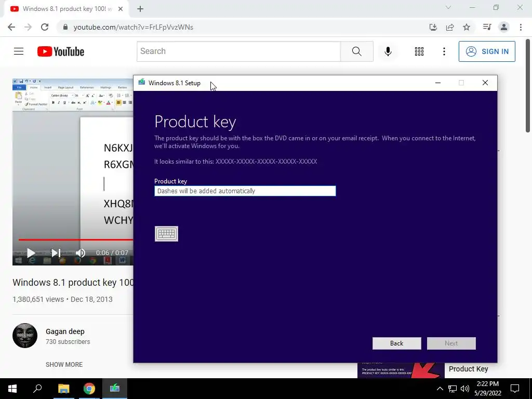The height and width of the screenshot is (399, 532).
Task: Select the Windows 8.1 product key browser tab
Action: point(66,9)
